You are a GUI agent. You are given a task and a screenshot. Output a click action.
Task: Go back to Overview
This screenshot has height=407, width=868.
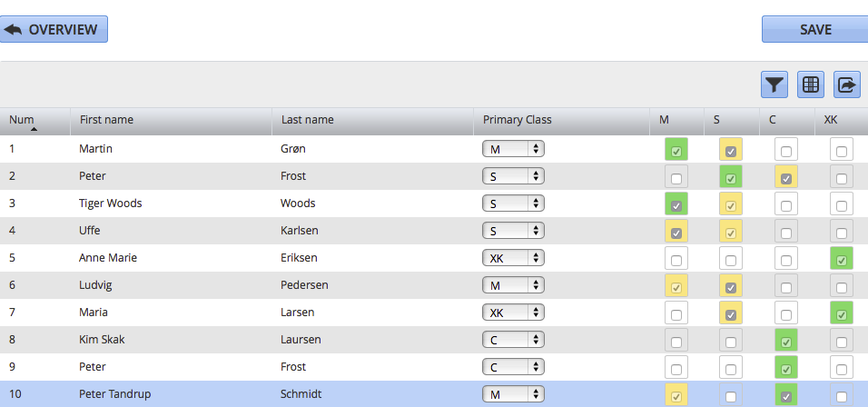point(55,30)
